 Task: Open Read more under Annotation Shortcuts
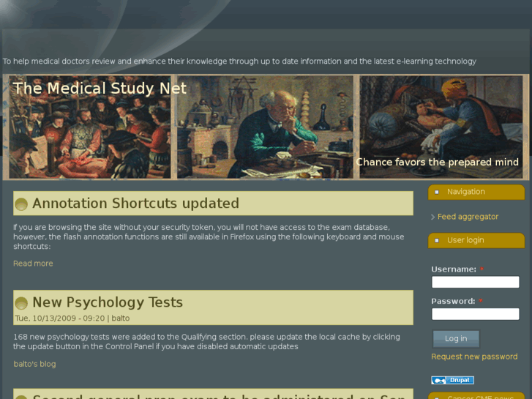(33, 264)
